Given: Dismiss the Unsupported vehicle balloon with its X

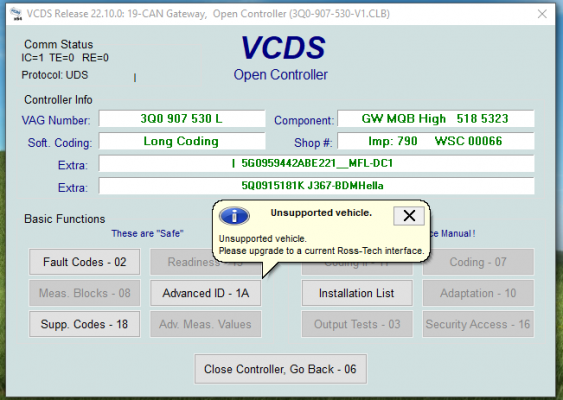Looking at the screenshot, I should 409,216.
